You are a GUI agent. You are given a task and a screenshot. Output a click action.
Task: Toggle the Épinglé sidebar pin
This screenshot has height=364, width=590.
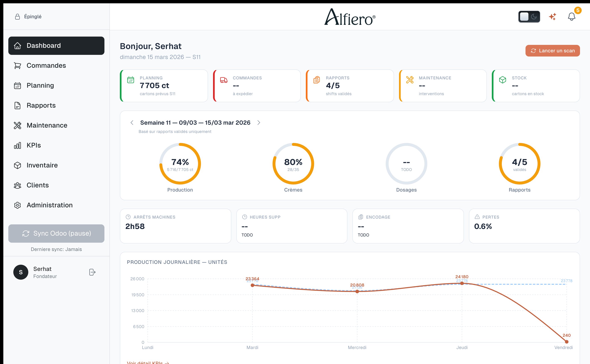click(x=33, y=17)
